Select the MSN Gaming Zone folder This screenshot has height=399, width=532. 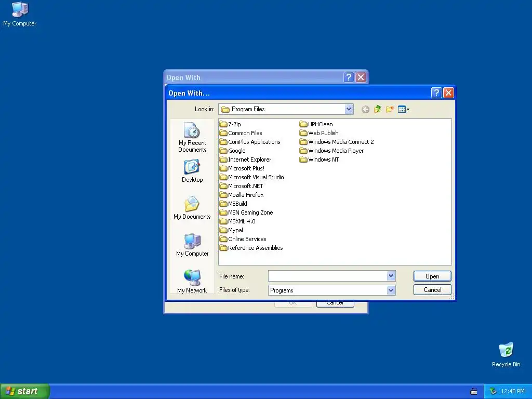[246, 212]
